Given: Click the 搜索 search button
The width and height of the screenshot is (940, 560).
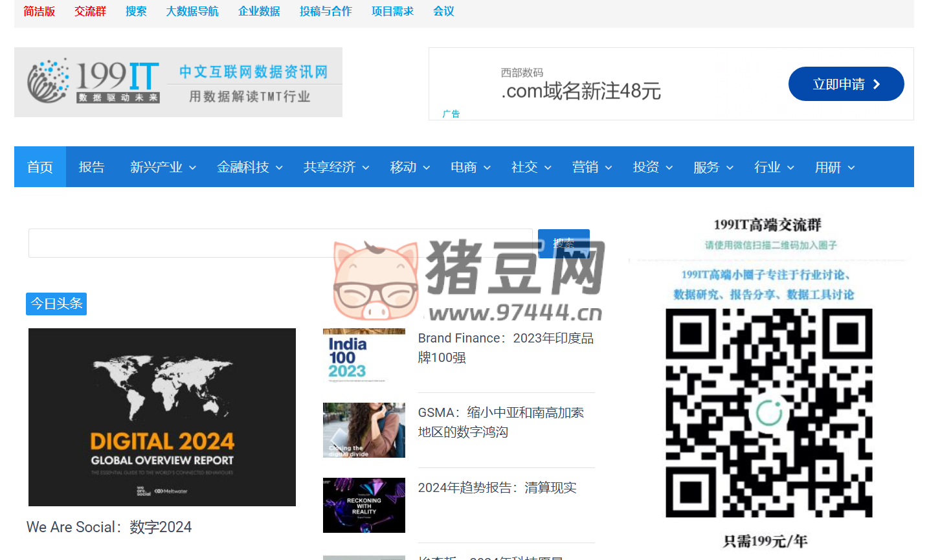Looking at the screenshot, I should tap(563, 243).
